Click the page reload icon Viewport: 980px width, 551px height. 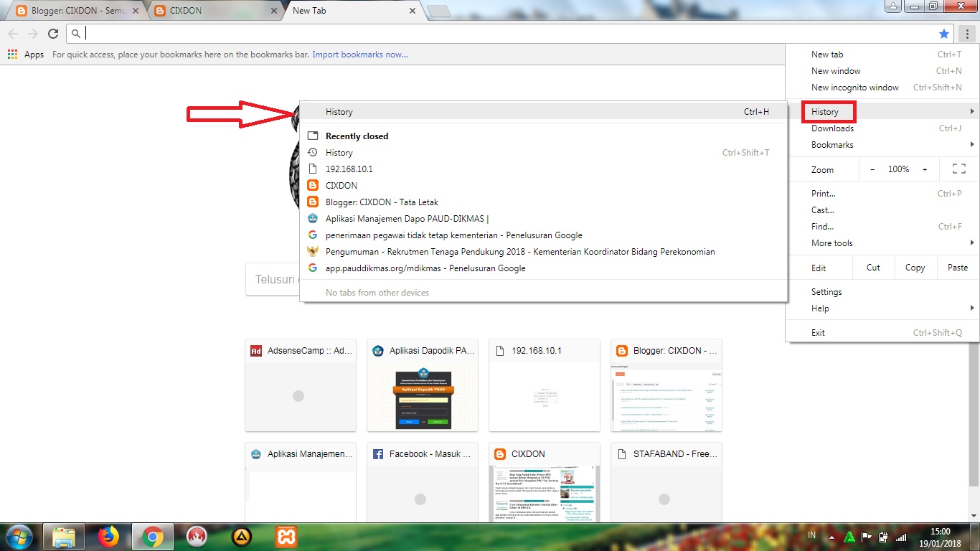[x=53, y=33]
